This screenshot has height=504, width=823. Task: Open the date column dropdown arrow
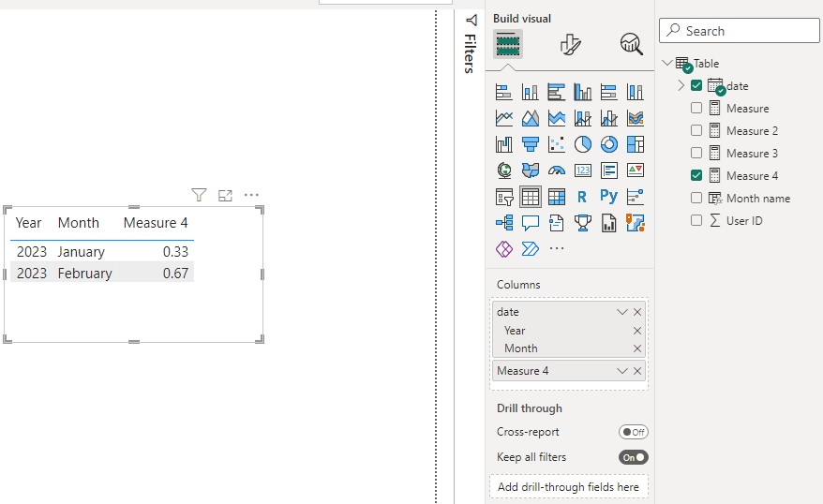pyautogui.click(x=622, y=312)
